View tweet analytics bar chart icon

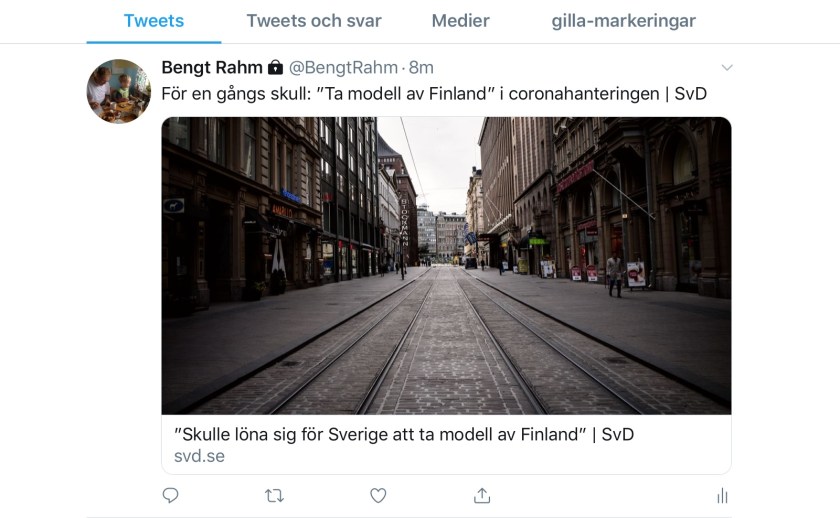(722, 495)
